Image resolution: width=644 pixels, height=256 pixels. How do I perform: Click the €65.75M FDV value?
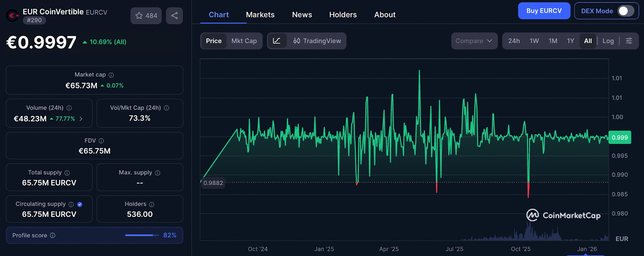tap(95, 151)
